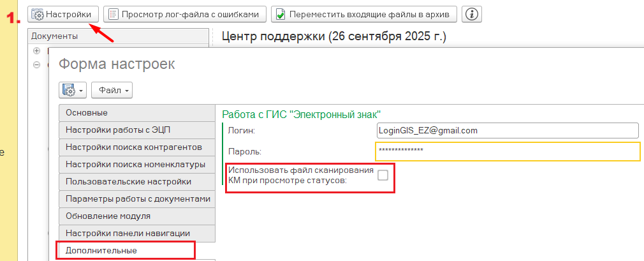The width and height of the screenshot is (644, 261).
Task: Go to Настройки поиска номенклатуры tab
Action: [135, 165]
